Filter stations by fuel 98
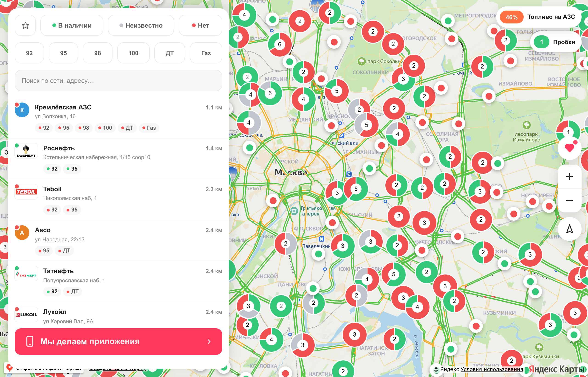 coord(98,53)
